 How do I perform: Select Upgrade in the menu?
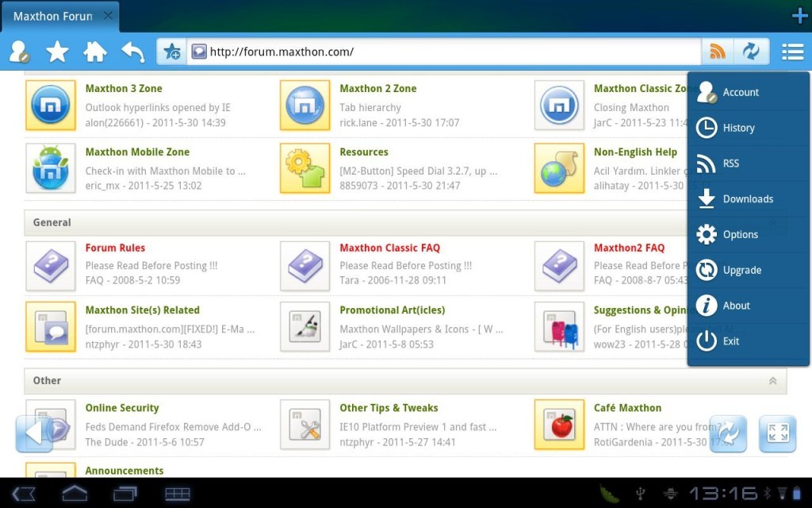(x=749, y=270)
